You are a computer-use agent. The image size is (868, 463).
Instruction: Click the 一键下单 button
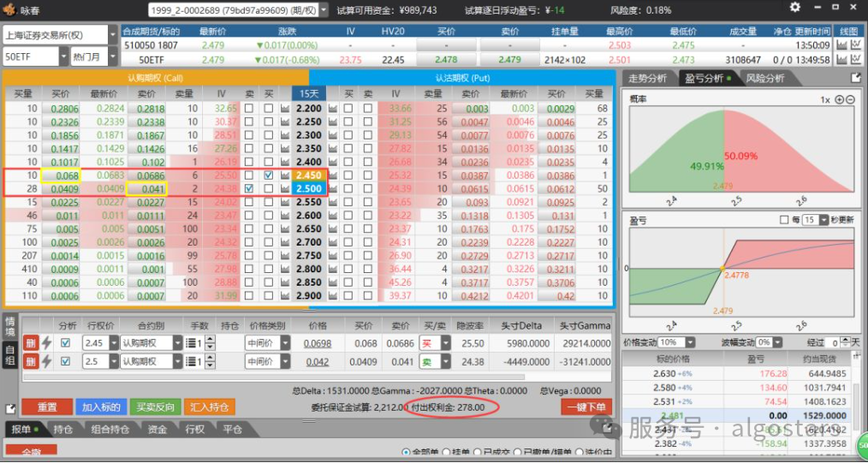586,407
